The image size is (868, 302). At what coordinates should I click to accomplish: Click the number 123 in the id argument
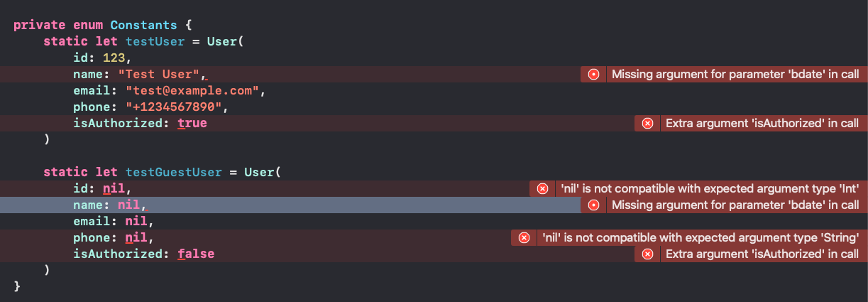point(114,58)
